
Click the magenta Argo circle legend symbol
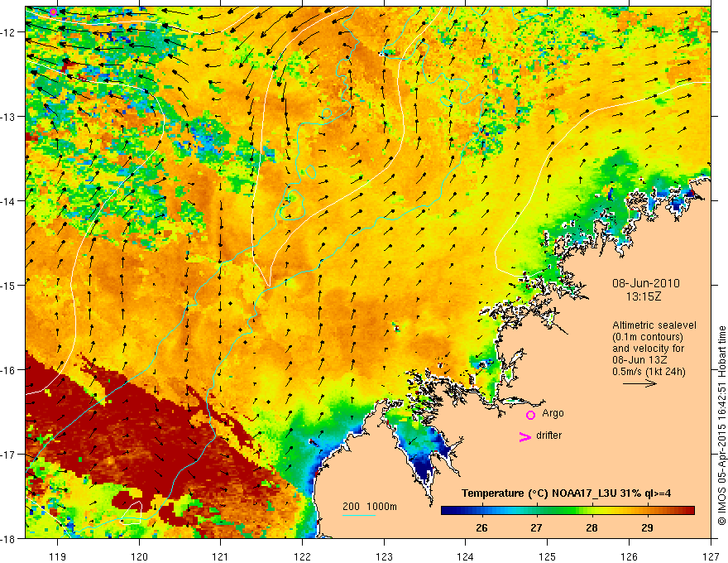pyautogui.click(x=530, y=415)
